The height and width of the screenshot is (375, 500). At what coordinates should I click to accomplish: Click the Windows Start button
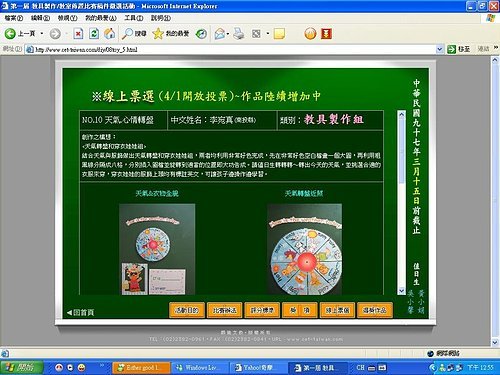(x=22, y=368)
